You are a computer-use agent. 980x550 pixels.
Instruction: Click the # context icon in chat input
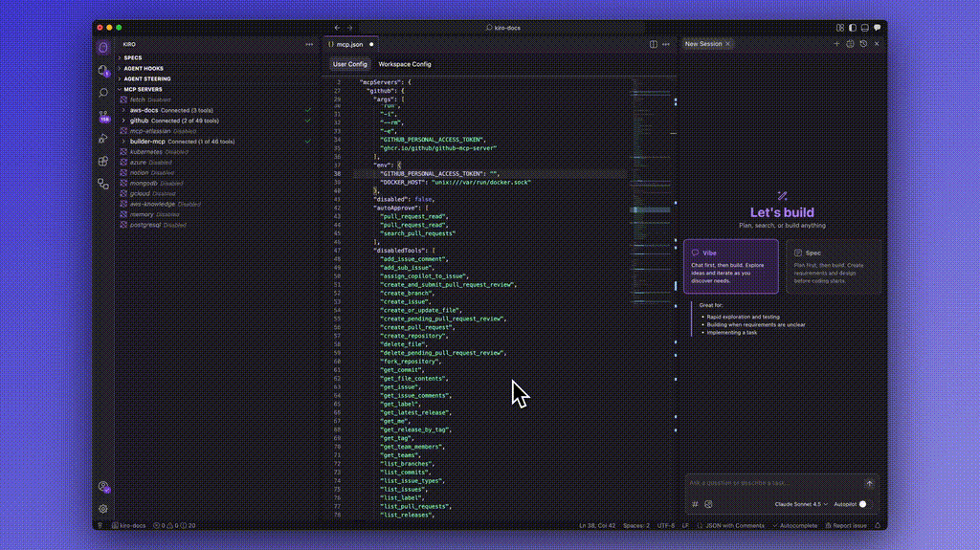[695, 504]
